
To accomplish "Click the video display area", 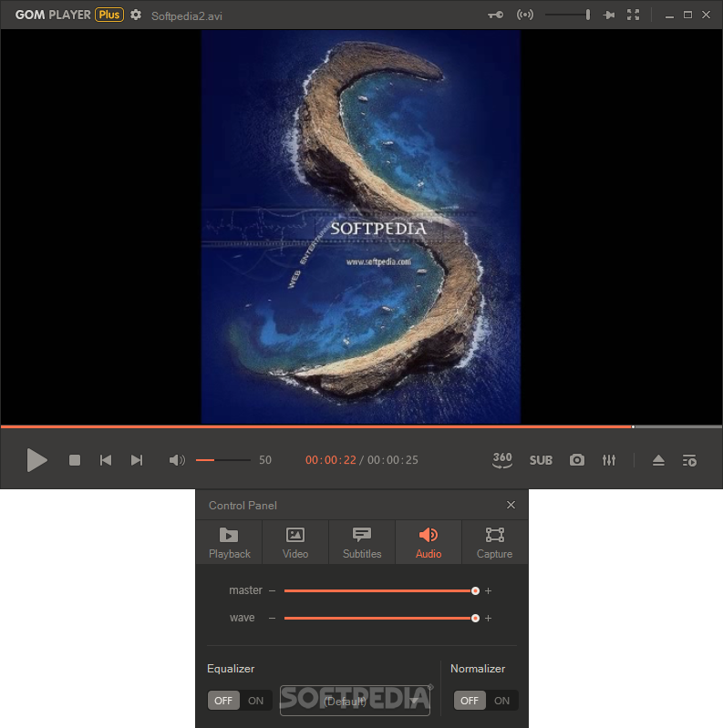I will (x=361, y=227).
